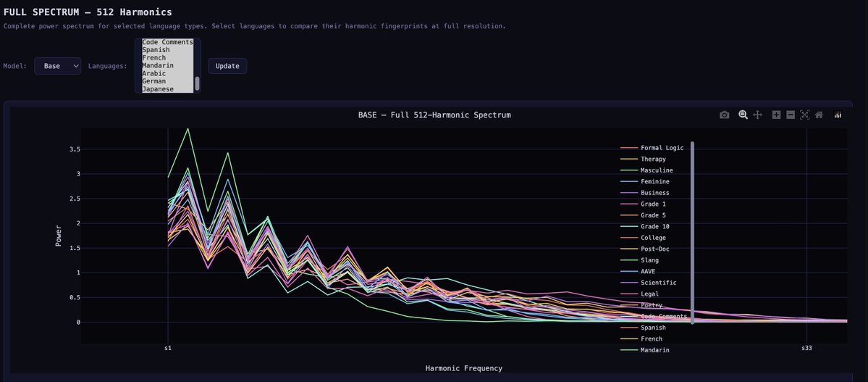The width and height of the screenshot is (868, 382).
Task: Toggle the Formal Logic trace in legend
Action: point(652,148)
